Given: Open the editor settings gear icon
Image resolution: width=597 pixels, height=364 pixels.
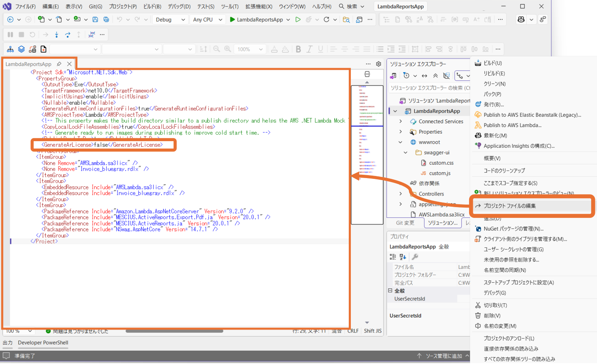Looking at the screenshot, I should (379, 64).
